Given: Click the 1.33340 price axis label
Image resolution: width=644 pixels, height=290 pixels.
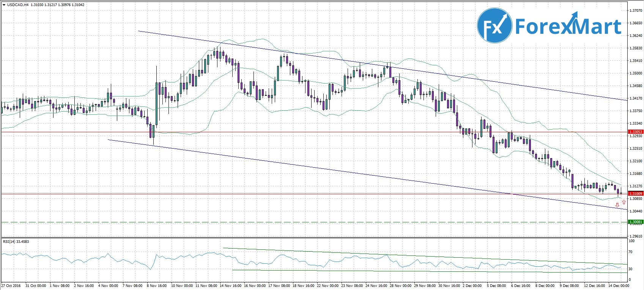Looking at the screenshot, I should pyautogui.click(x=636, y=123).
